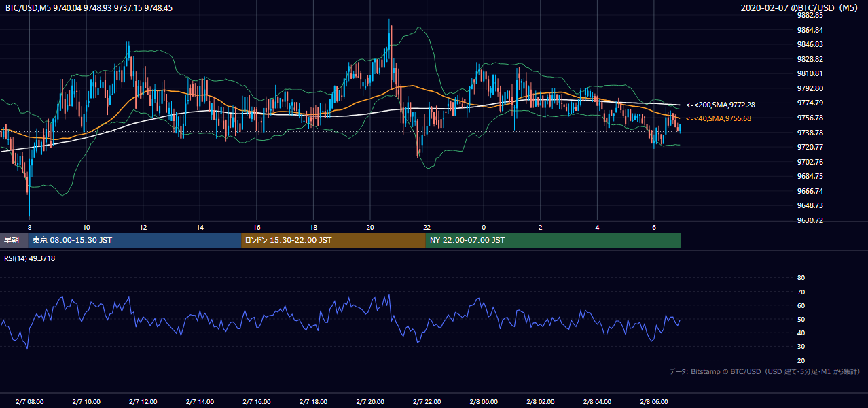Click the BTC/USD,M5 price header text
Screen dimensions: 868x408
click(x=89, y=8)
